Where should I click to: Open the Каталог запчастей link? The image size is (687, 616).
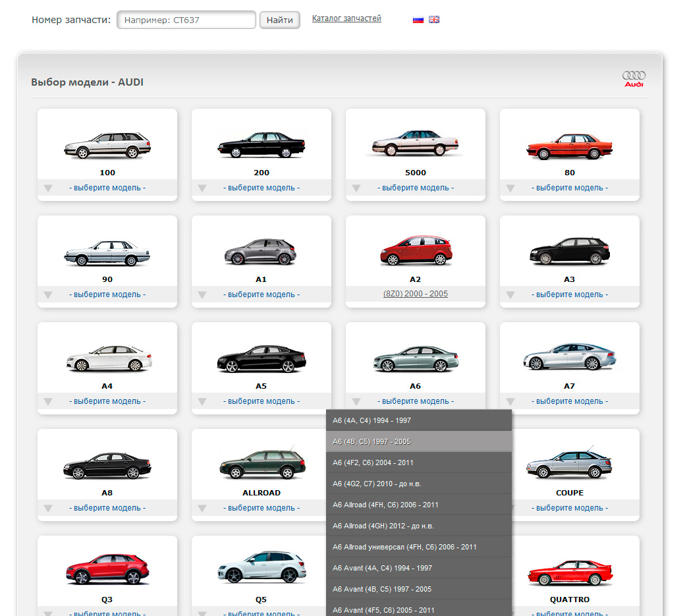[346, 18]
